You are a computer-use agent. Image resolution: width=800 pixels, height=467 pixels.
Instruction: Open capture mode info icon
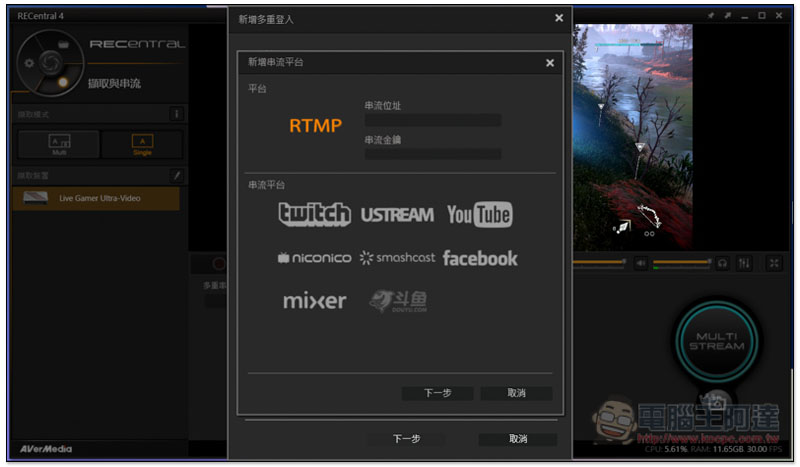pos(177,114)
